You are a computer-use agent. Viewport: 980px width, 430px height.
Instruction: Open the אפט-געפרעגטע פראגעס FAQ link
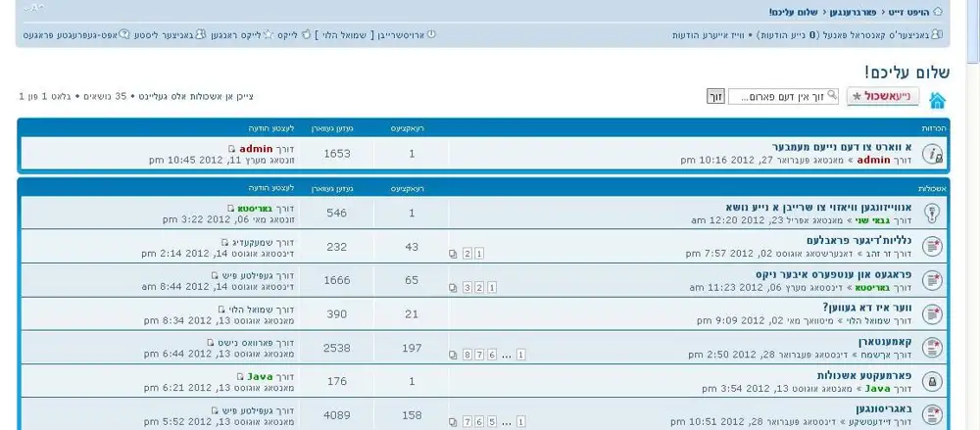[71, 35]
